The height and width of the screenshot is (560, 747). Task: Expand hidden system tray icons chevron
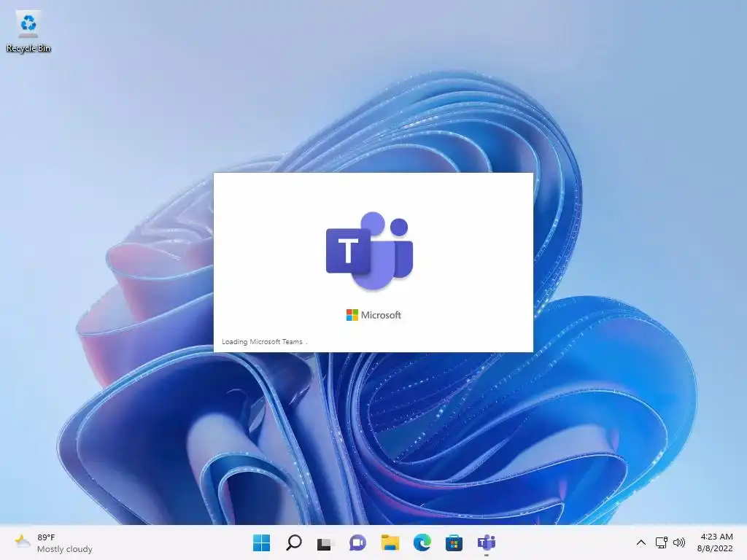click(x=641, y=542)
